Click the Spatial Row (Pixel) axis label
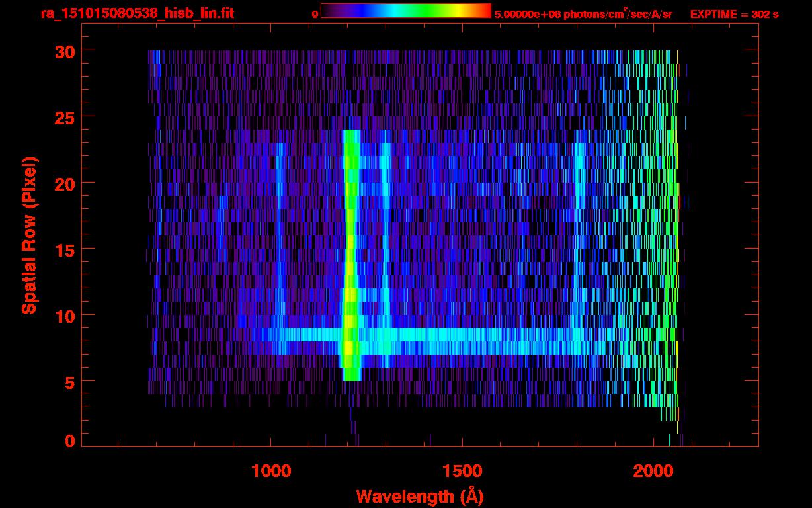 [28, 235]
